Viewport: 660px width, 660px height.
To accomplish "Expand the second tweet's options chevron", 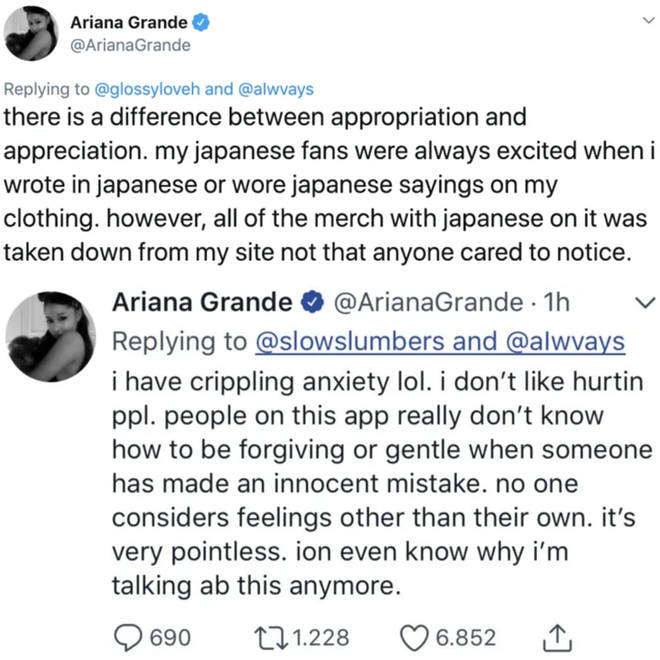I will [x=644, y=302].
